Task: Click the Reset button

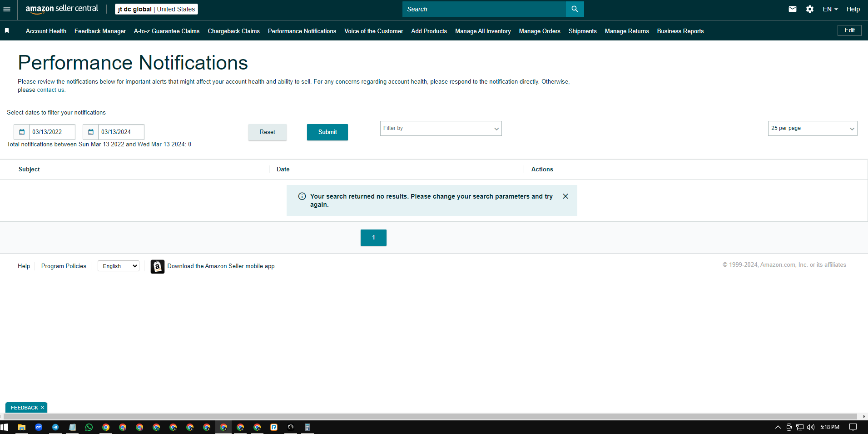Action: pyautogui.click(x=267, y=132)
